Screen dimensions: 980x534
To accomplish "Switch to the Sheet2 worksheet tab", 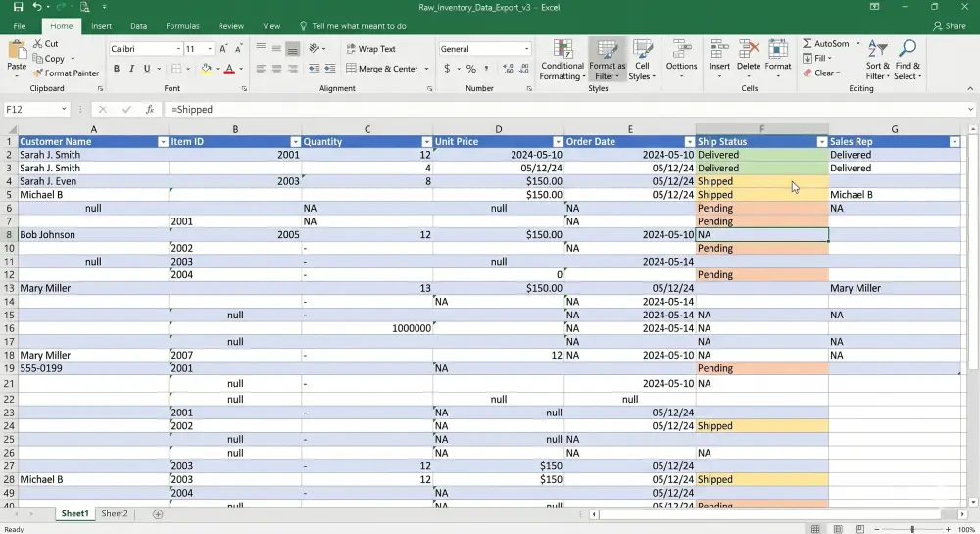I will coord(115,514).
